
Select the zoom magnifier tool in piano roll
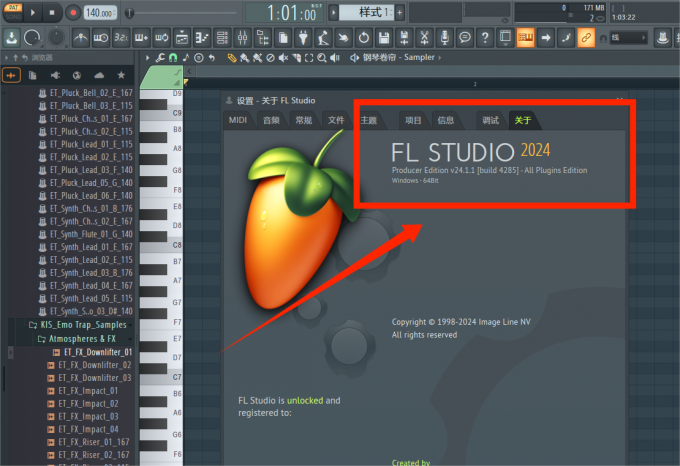click(321, 58)
